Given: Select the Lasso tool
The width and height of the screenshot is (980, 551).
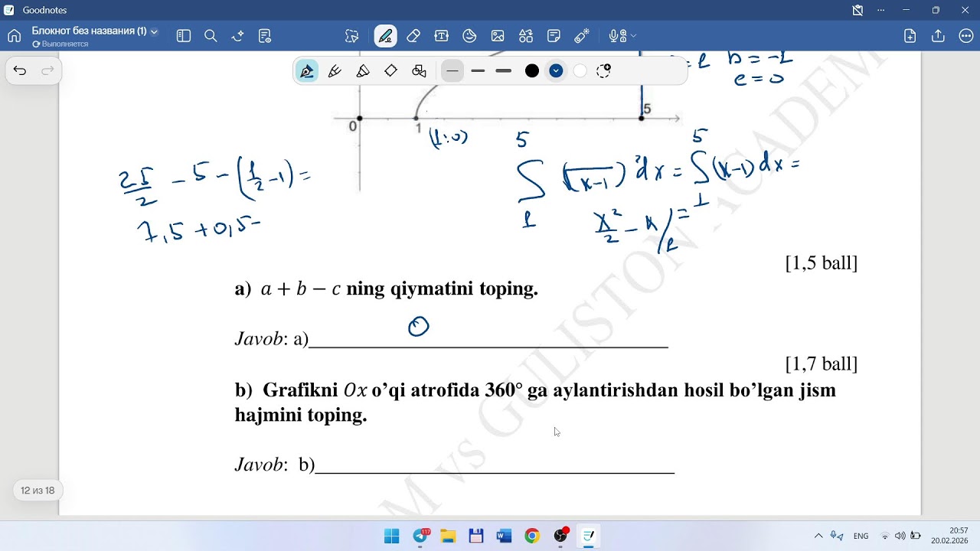Looking at the screenshot, I should click(x=351, y=36).
